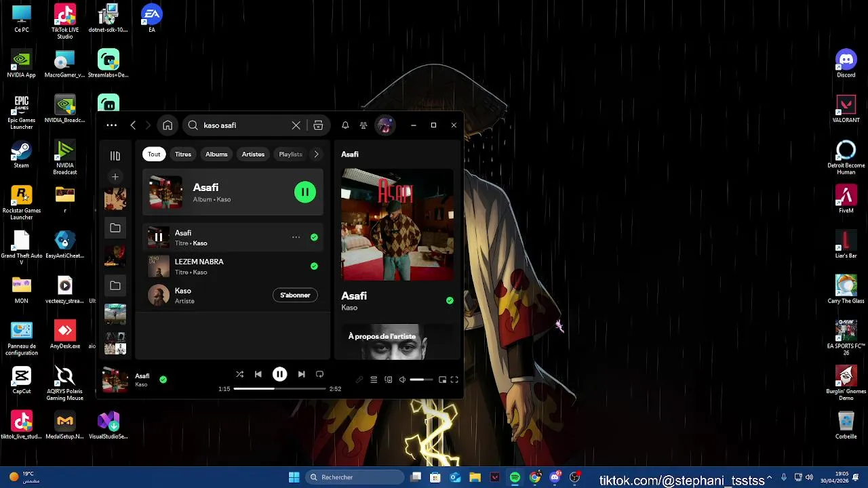
Task: Open Kaso link in Now Playing panel
Action: click(x=349, y=308)
